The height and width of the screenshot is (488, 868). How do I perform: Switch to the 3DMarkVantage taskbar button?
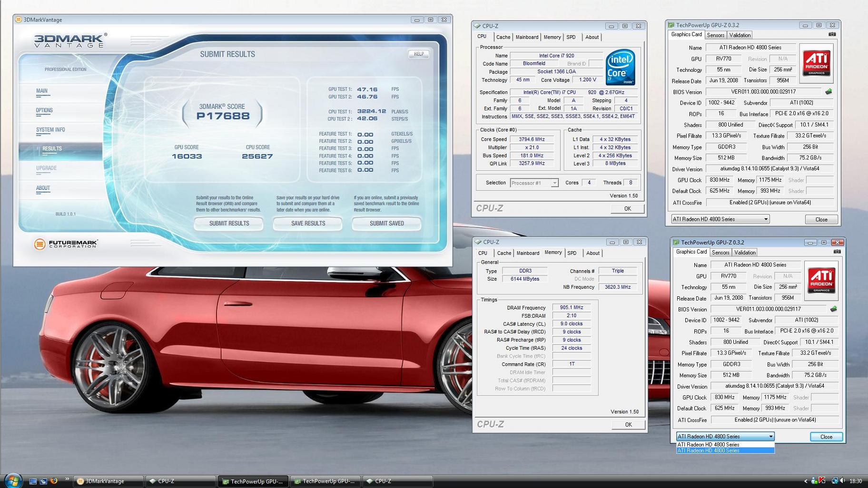(108, 481)
